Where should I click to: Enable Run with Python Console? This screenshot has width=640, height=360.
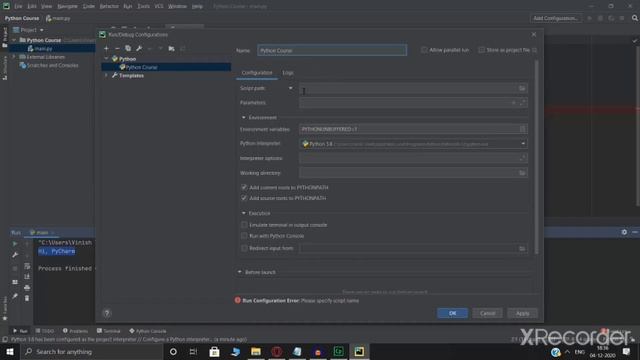tap(244, 236)
